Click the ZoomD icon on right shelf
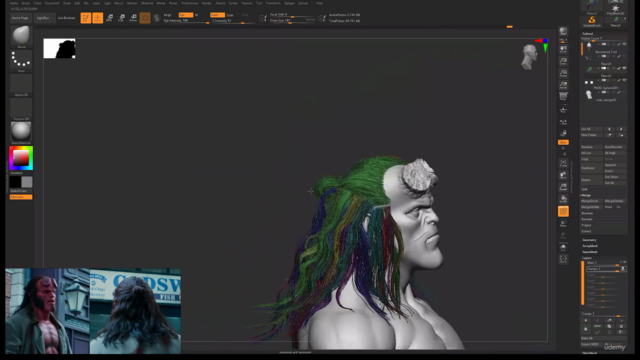 click(563, 187)
